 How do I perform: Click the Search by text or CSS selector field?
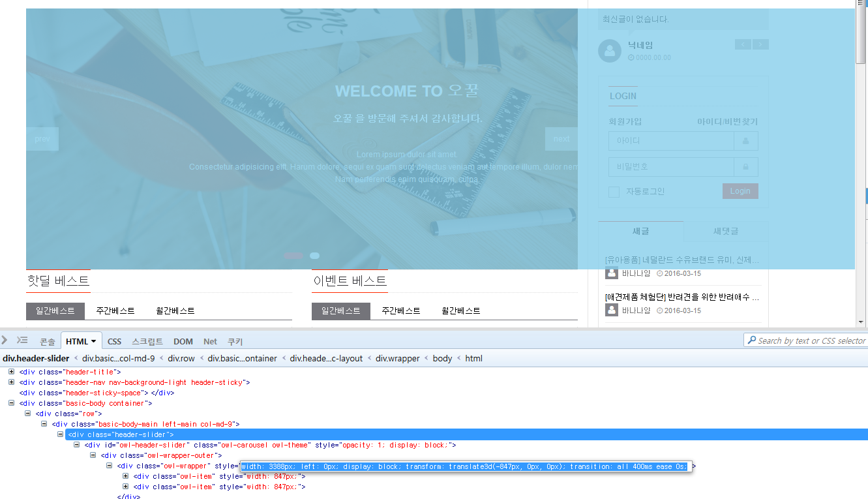tap(805, 340)
